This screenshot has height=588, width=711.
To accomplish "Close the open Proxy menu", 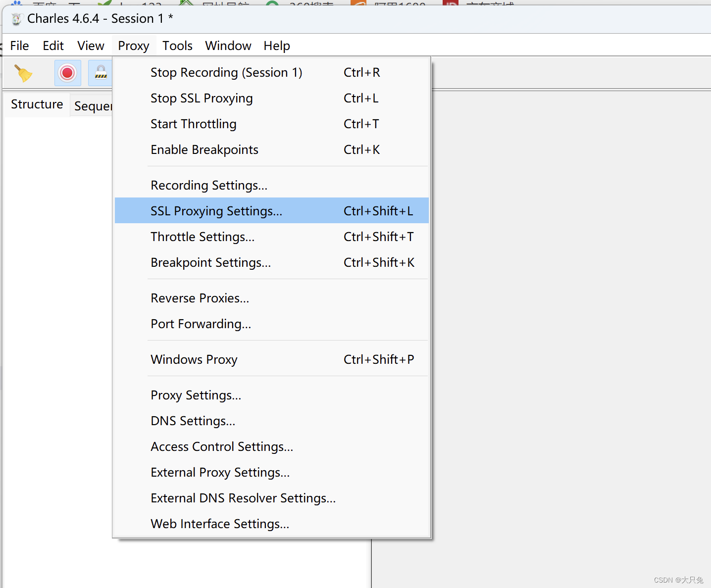I will [x=134, y=46].
